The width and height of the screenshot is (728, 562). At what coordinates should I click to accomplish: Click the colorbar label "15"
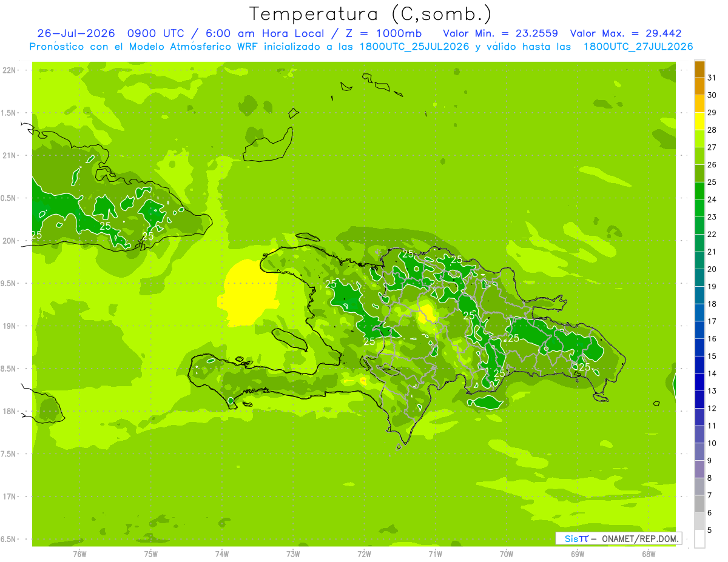click(712, 356)
